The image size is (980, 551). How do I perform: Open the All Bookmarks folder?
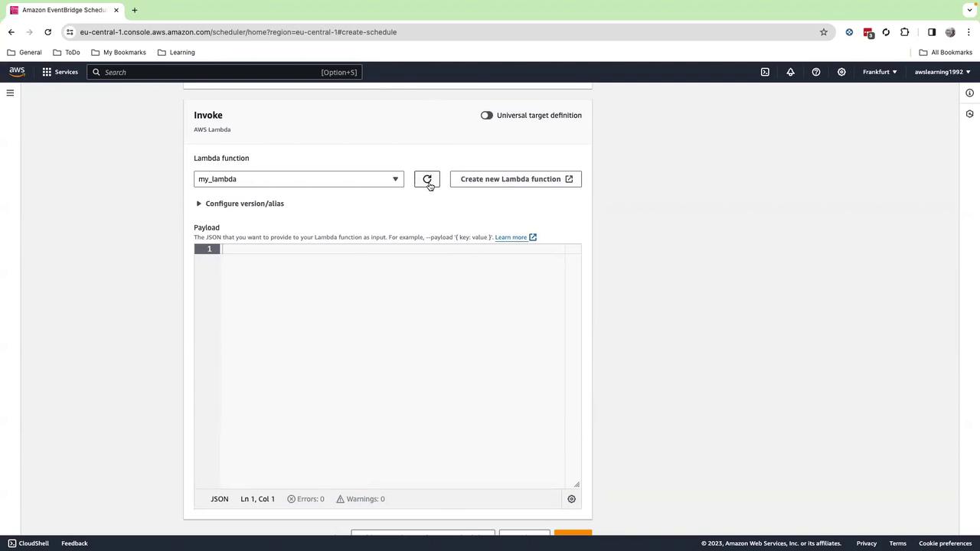pyautogui.click(x=946, y=53)
